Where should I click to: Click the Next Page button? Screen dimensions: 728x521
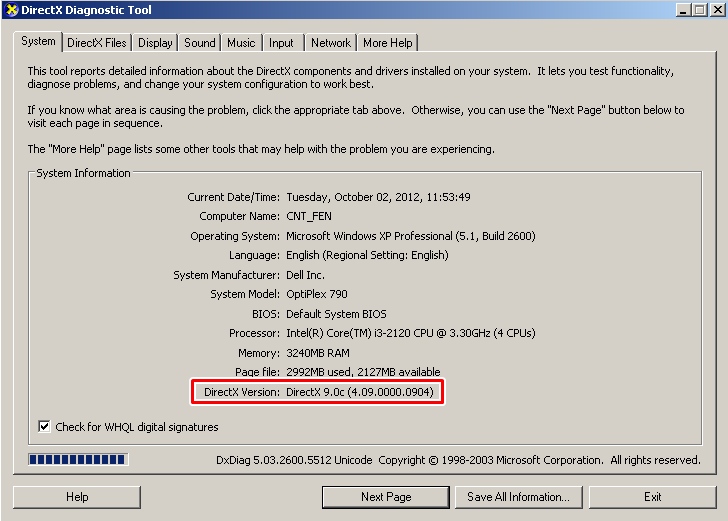tap(386, 497)
